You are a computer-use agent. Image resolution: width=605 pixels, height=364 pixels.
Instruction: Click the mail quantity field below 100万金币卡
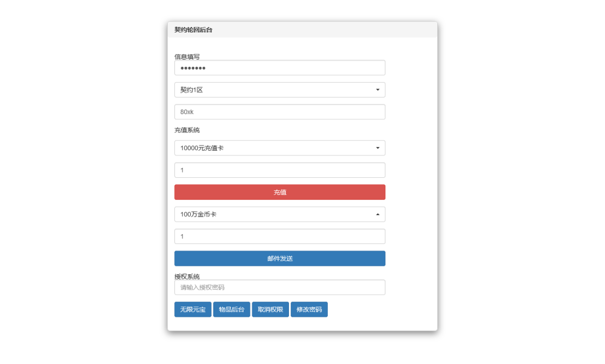click(x=279, y=236)
